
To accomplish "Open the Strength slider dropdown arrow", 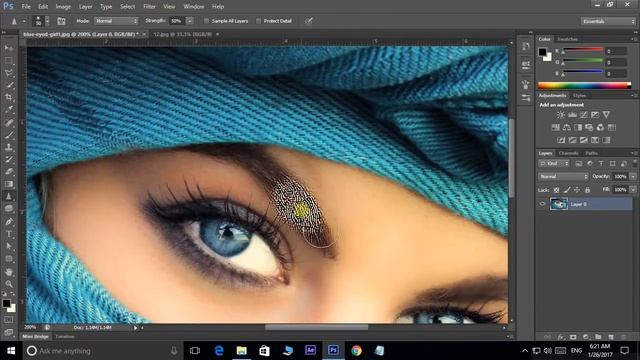I will (190, 21).
